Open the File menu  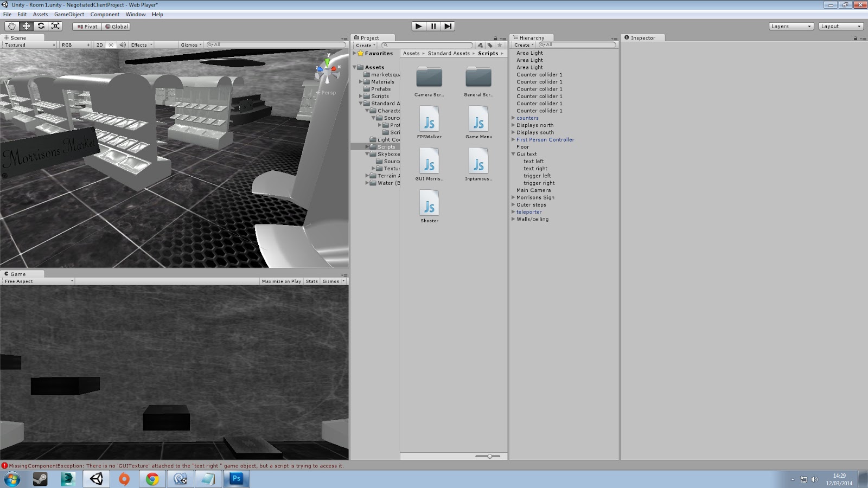pos(7,15)
